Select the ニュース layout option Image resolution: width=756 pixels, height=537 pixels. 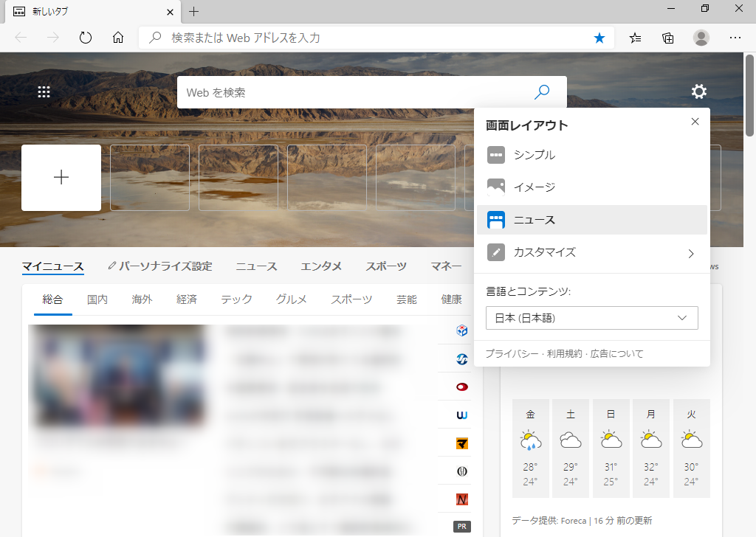534,220
